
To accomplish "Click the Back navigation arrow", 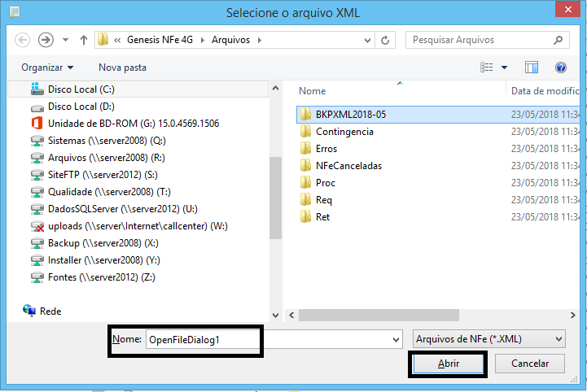I will tap(23, 39).
